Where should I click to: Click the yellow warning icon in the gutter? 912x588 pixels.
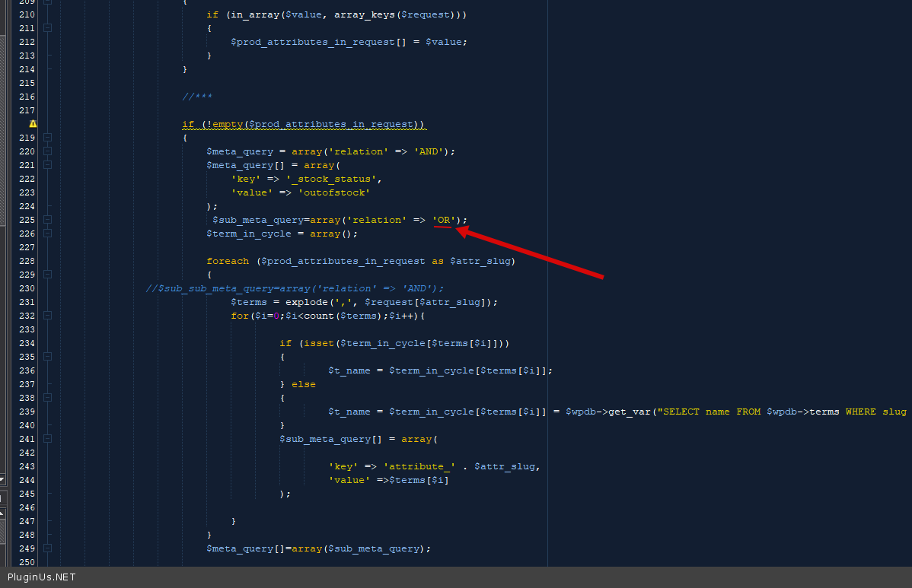tap(33, 124)
